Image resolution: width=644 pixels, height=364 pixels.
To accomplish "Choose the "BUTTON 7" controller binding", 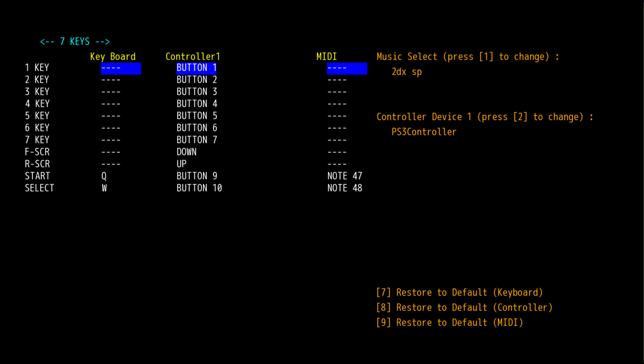I will click(x=196, y=140).
